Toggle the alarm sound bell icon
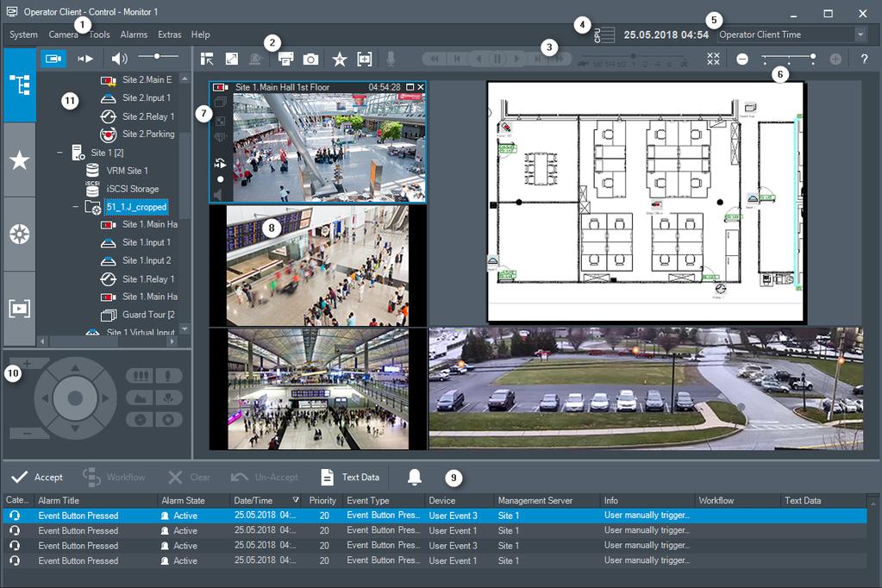Screen dimensions: 882x588 [415, 477]
